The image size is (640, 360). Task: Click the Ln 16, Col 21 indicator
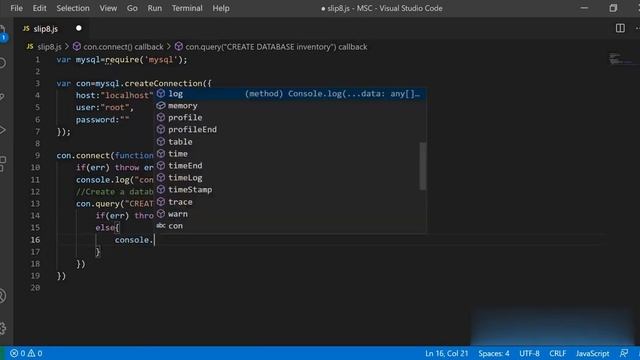(x=447, y=353)
